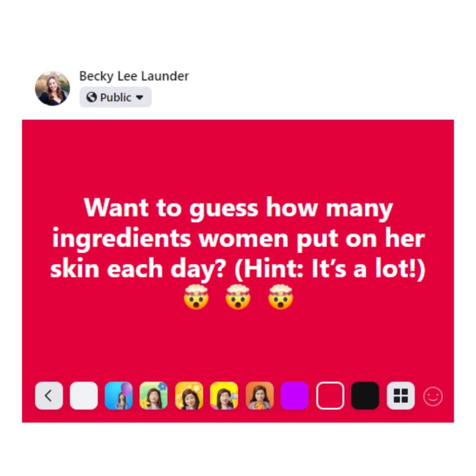Click the first exploding head emoji
This screenshot has width=476, height=476.
(x=196, y=297)
